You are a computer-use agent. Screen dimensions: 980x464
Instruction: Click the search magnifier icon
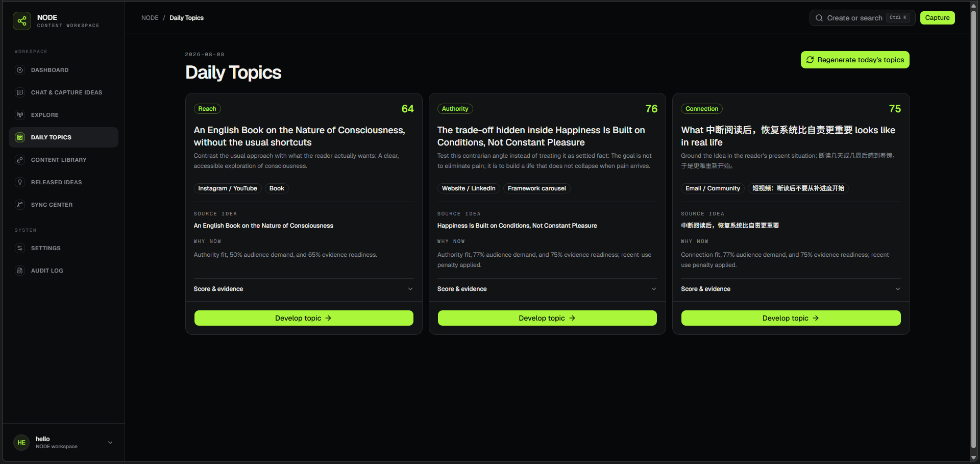pos(819,18)
